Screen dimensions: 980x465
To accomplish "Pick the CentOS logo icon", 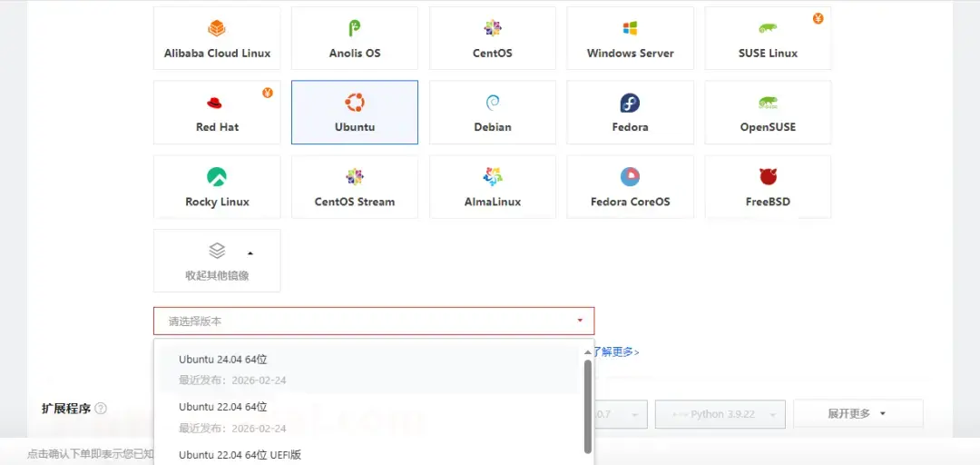I will tap(493, 28).
